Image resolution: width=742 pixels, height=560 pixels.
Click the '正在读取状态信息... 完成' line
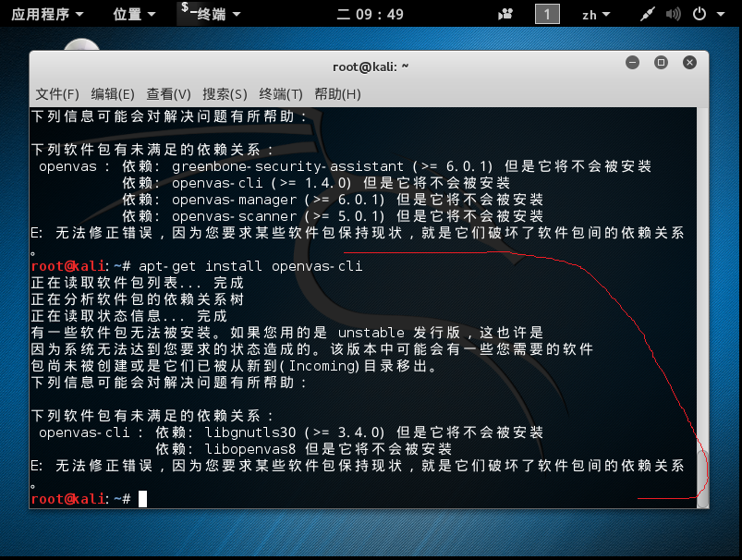click(x=129, y=316)
